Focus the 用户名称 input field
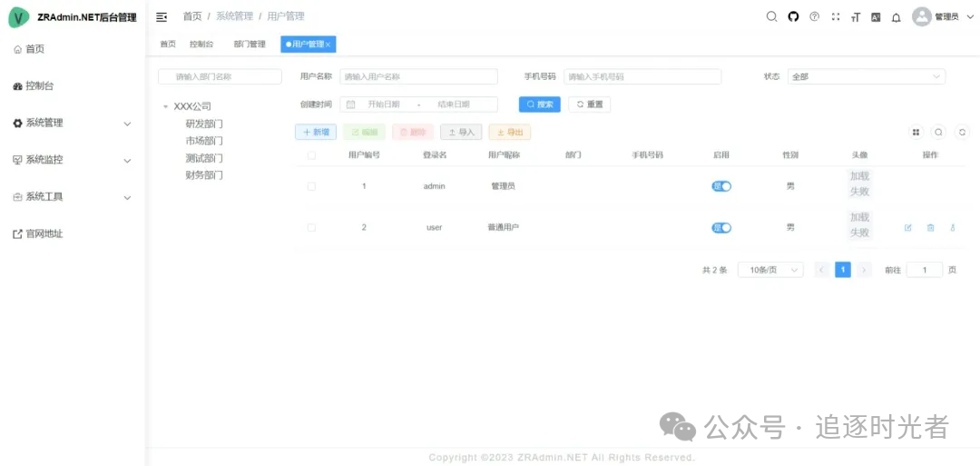Viewport: 980px width, 466px height. 418,77
